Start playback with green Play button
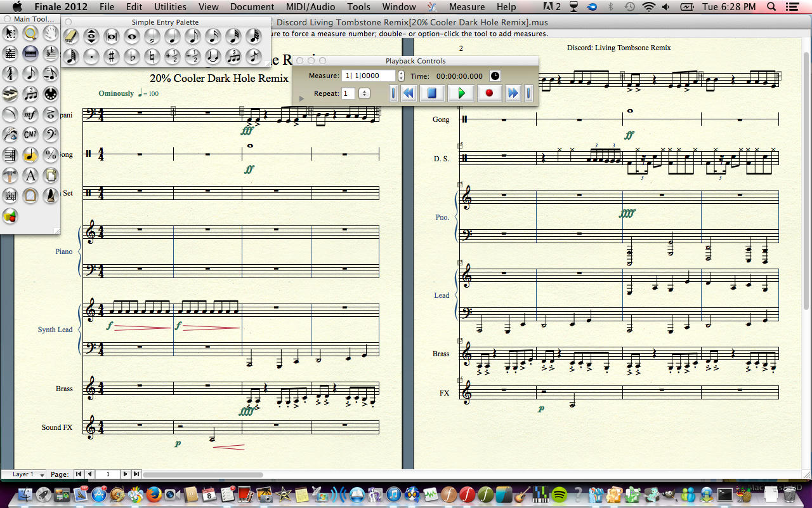 [x=461, y=93]
